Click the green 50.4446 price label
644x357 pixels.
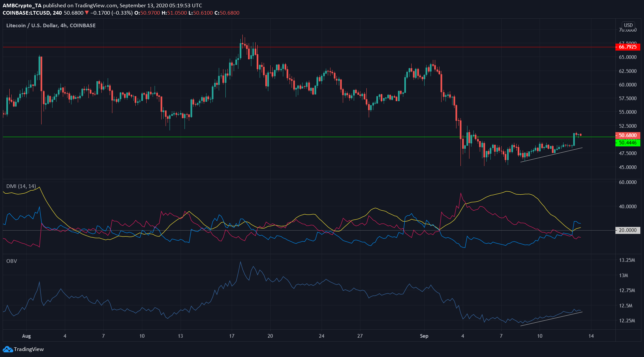tap(628, 143)
